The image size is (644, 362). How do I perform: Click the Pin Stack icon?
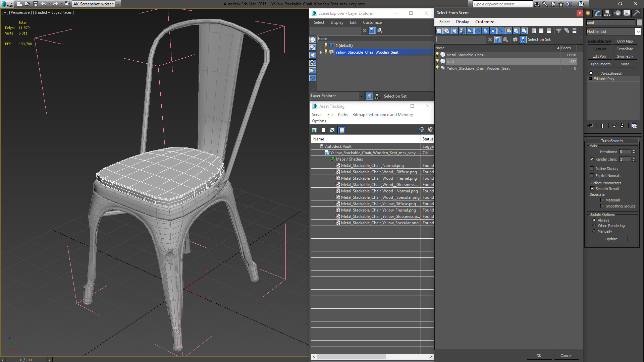pyautogui.click(x=591, y=126)
